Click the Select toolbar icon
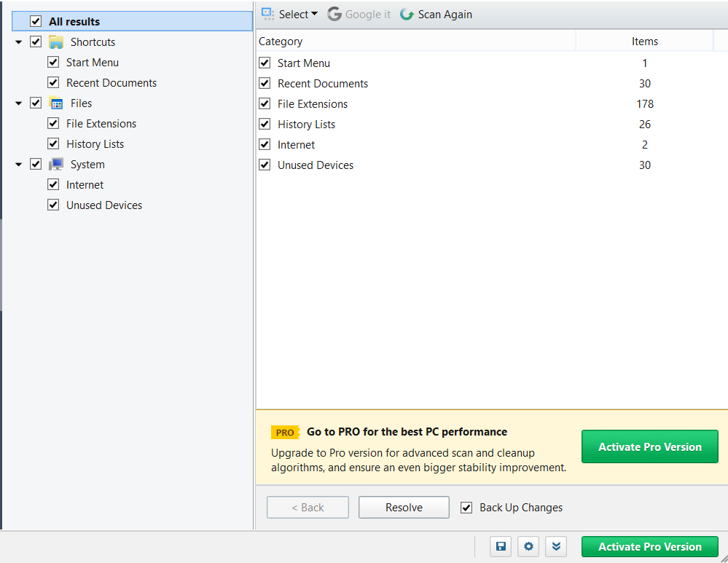Image resolution: width=728 pixels, height=563 pixels. (268, 14)
